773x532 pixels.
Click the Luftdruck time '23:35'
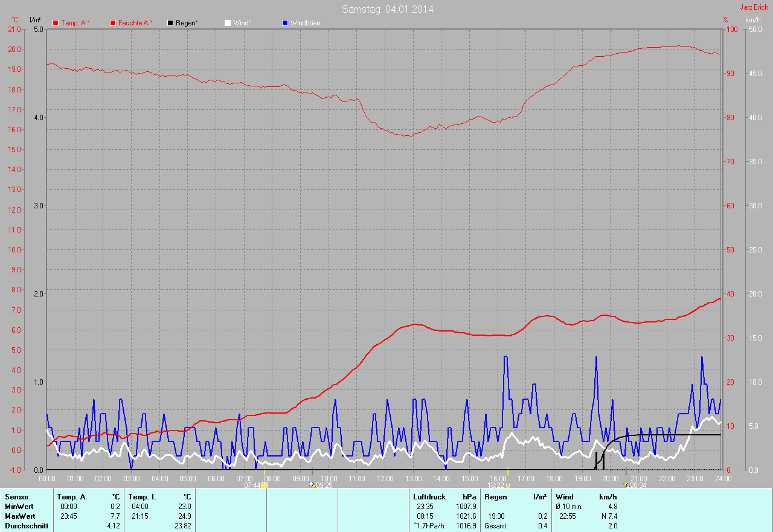(425, 506)
